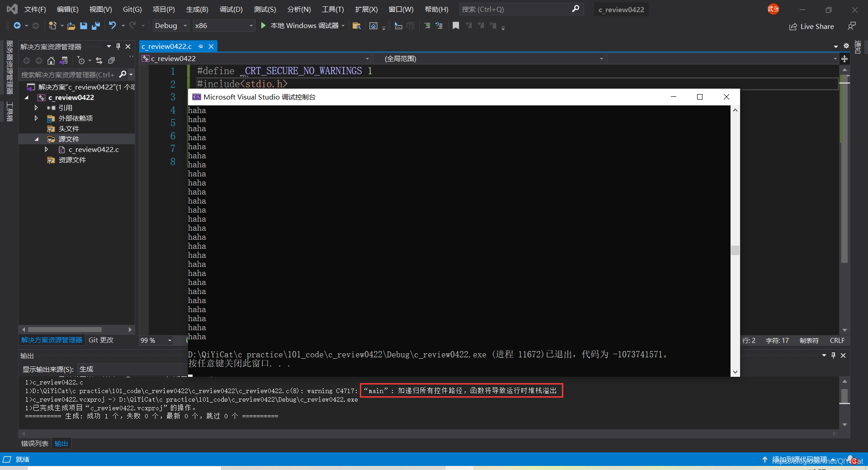Close the c_review0422.c editor tab
Screen dimensions: 868x470
pos(211,46)
